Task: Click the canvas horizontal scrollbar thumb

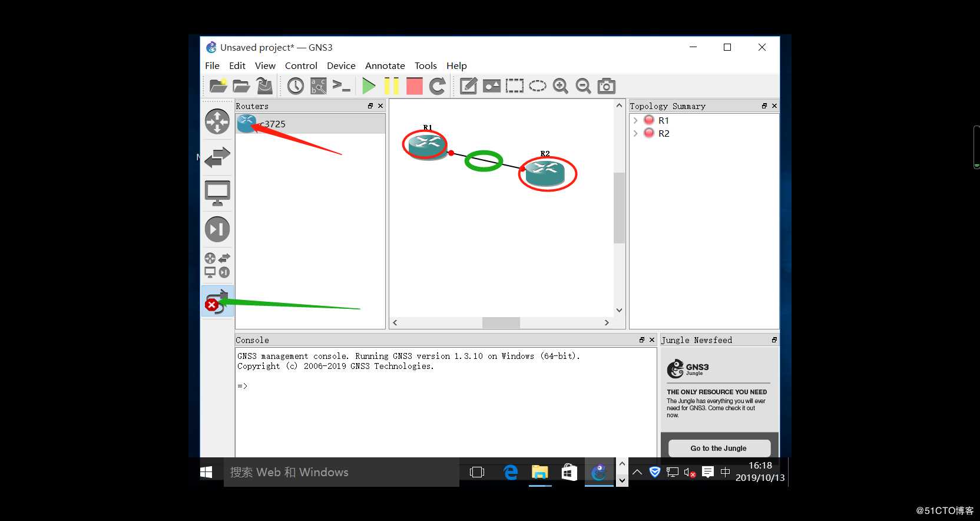Action: pyautogui.click(x=501, y=322)
